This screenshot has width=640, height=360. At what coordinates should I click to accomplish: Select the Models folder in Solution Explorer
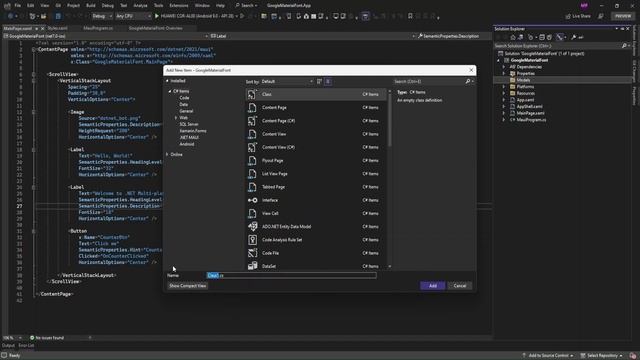(x=523, y=80)
